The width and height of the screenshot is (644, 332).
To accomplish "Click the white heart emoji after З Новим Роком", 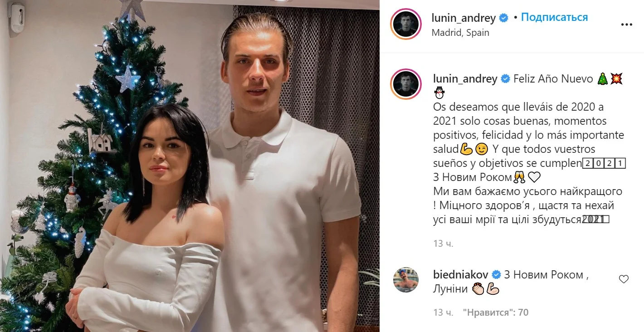I will (x=534, y=177).
